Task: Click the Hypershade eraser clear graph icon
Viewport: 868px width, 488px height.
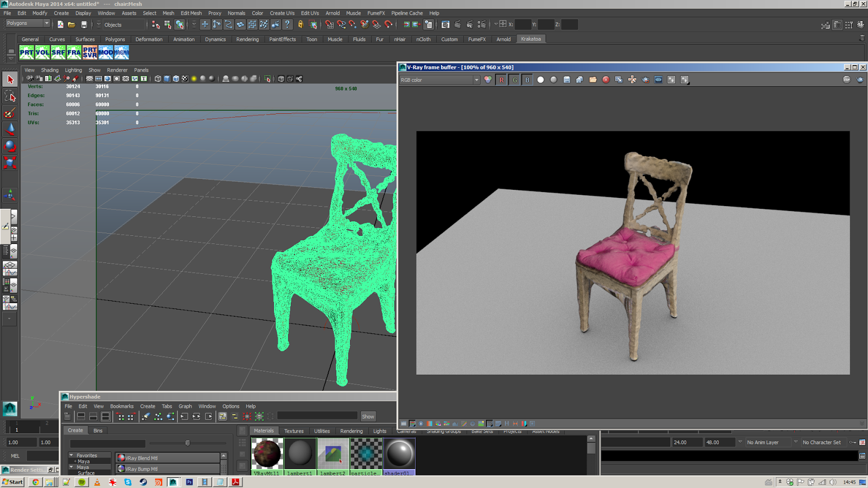Action: (x=145, y=416)
